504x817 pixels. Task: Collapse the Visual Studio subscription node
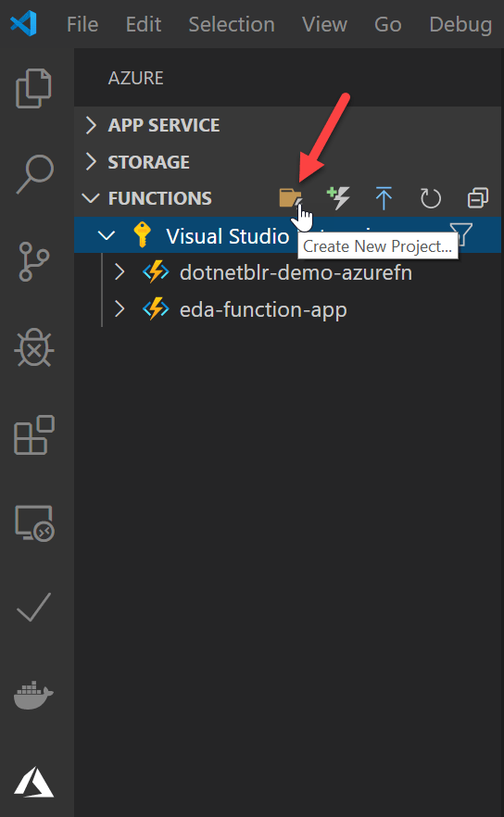(107, 235)
